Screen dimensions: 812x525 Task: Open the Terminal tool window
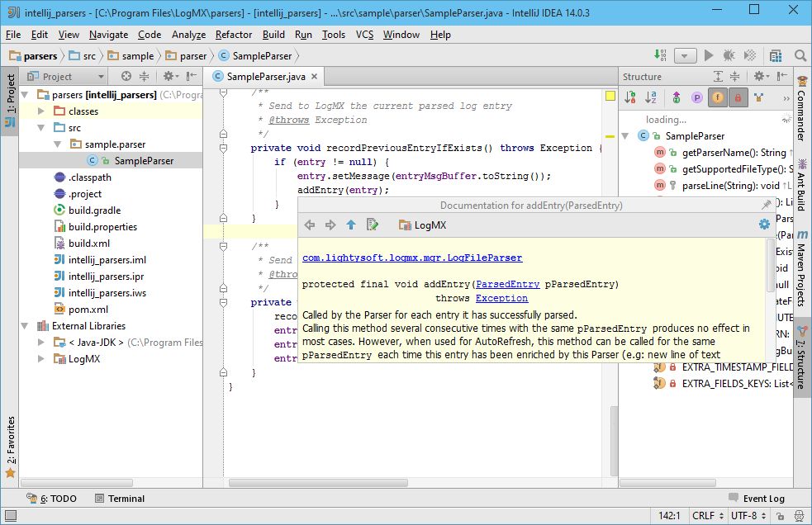120,498
